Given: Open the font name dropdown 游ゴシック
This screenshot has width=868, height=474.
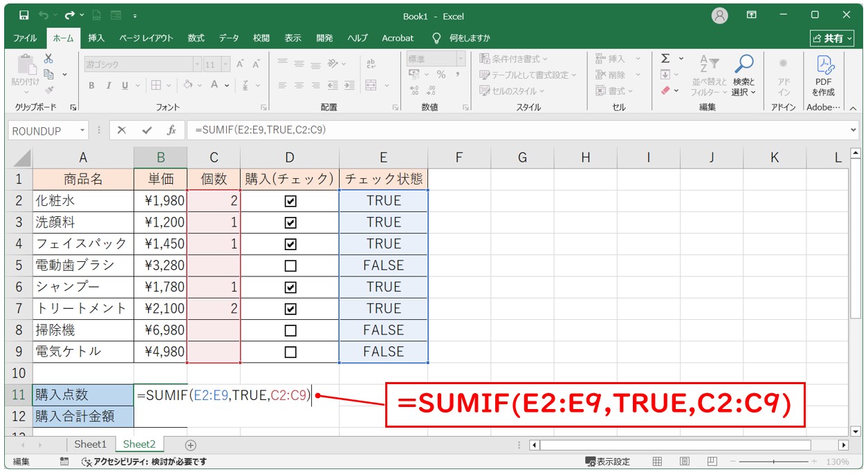Looking at the screenshot, I should click(196, 64).
